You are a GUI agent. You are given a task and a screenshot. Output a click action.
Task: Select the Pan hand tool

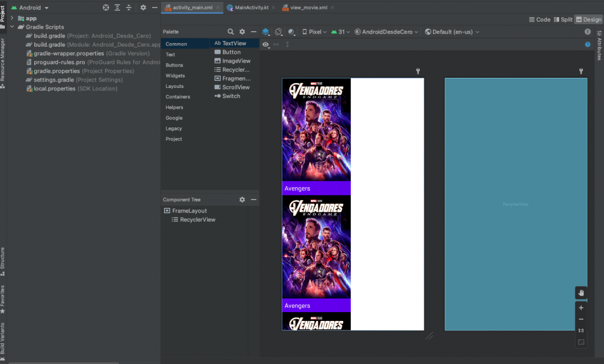coord(581,293)
